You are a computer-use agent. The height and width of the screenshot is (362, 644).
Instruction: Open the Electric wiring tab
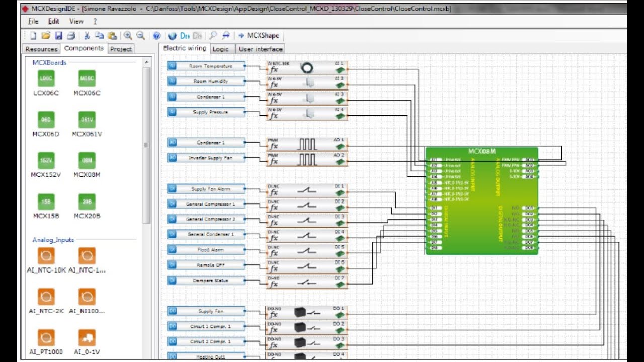[x=185, y=48]
